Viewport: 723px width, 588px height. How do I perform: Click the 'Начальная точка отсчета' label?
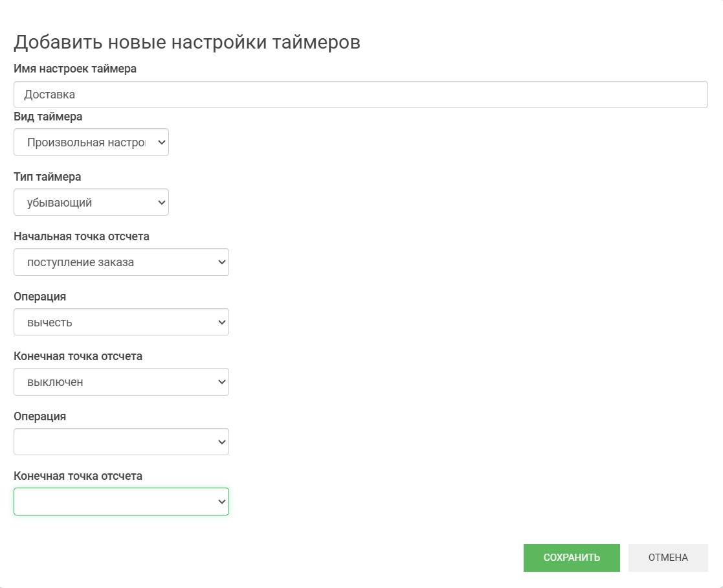pyautogui.click(x=82, y=236)
